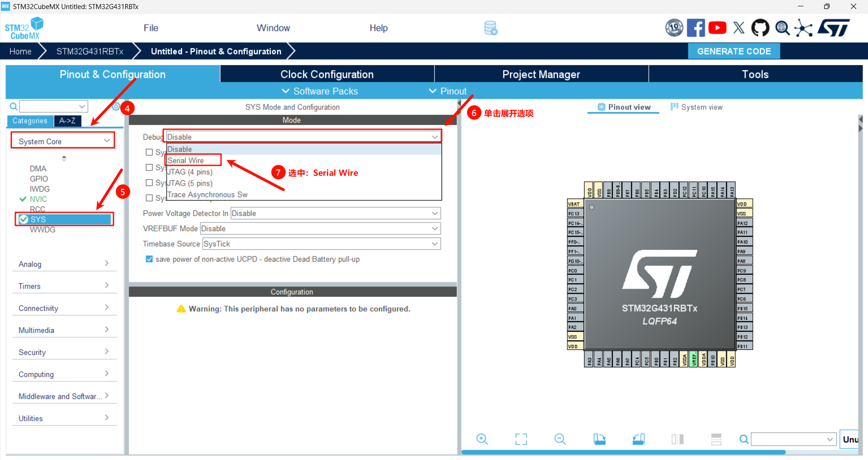Click the settings gear beside search box
This screenshot has width=868, height=460.
pos(116,107)
